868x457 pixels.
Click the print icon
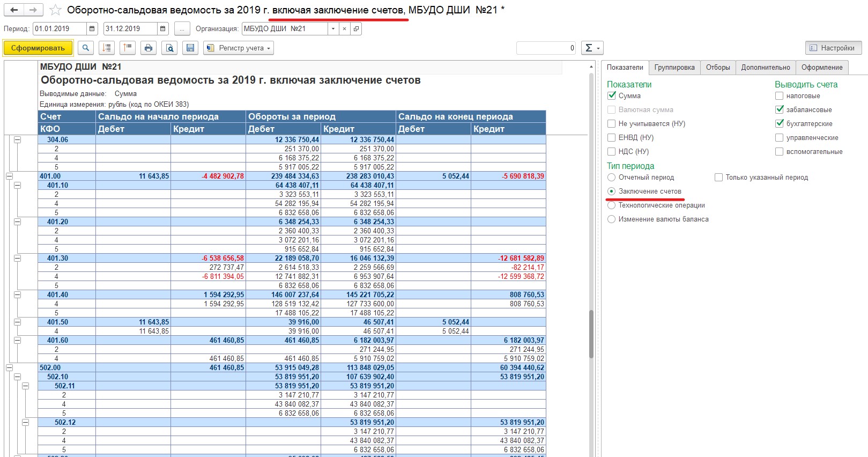(149, 48)
